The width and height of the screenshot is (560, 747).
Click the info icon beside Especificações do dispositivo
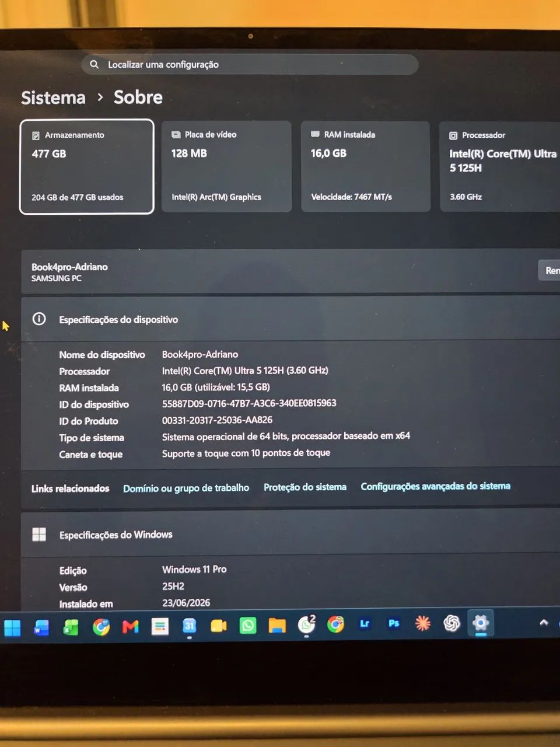coord(39,319)
